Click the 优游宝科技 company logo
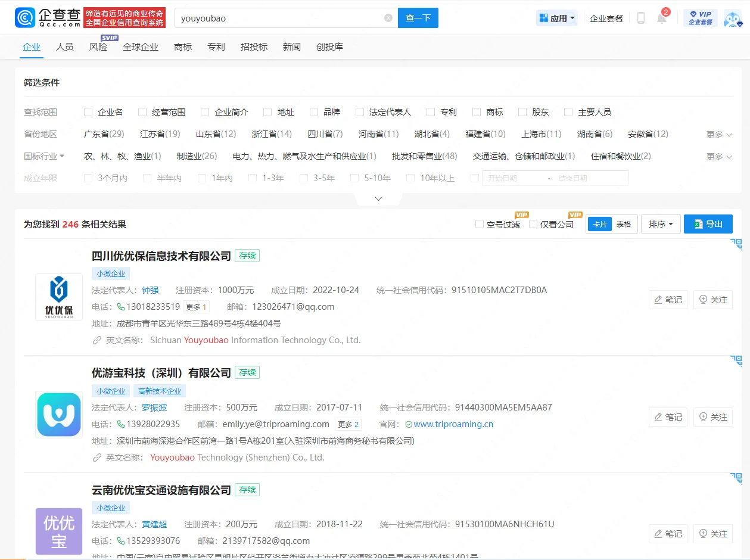Viewport: 750px width, 560px height. click(x=59, y=414)
